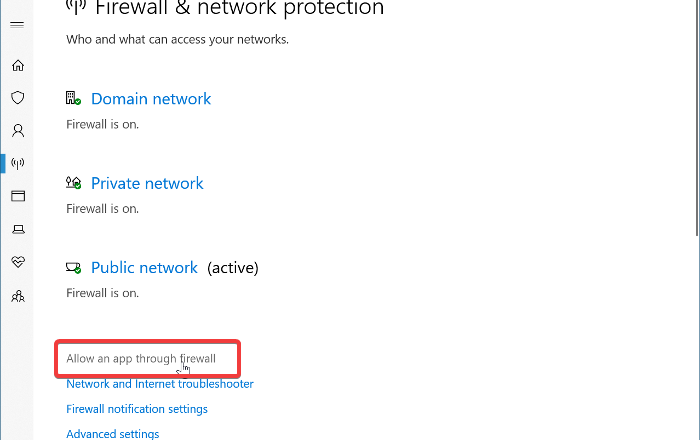Image resolution: width=700 pixels, height=440 pixels.
Task: Open the hamburger navigation menu
Action: (17, 24)
